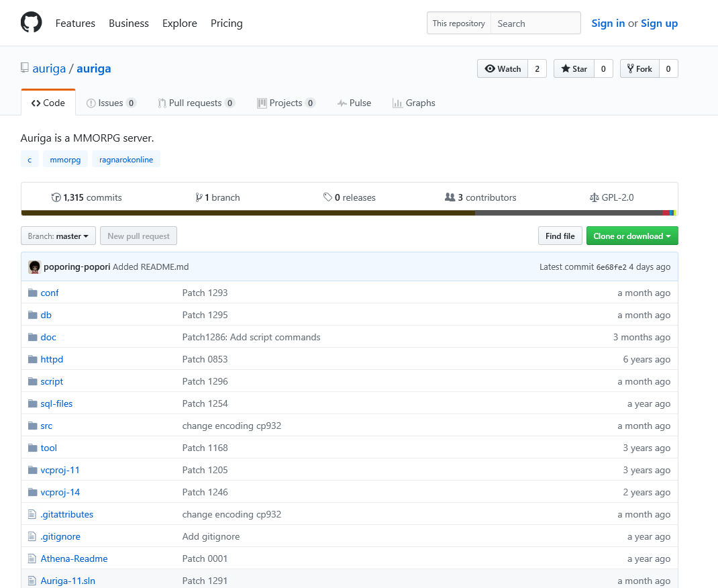Click poporing-popori's avatar image
718x588 pixels.
coord(34,267)
